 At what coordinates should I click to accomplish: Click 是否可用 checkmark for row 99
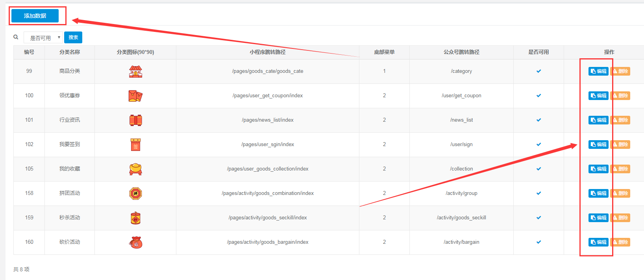(539, 71)
